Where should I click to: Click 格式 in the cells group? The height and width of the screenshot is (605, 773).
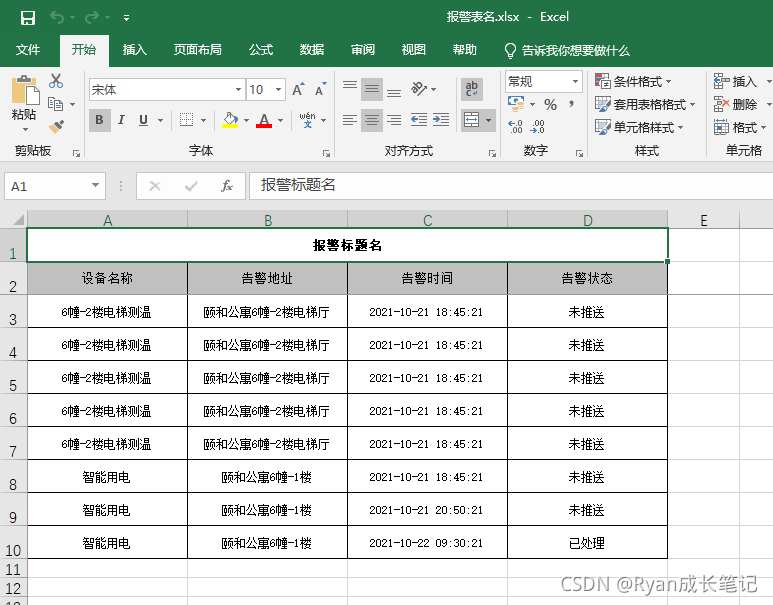[x=740, y=128]
